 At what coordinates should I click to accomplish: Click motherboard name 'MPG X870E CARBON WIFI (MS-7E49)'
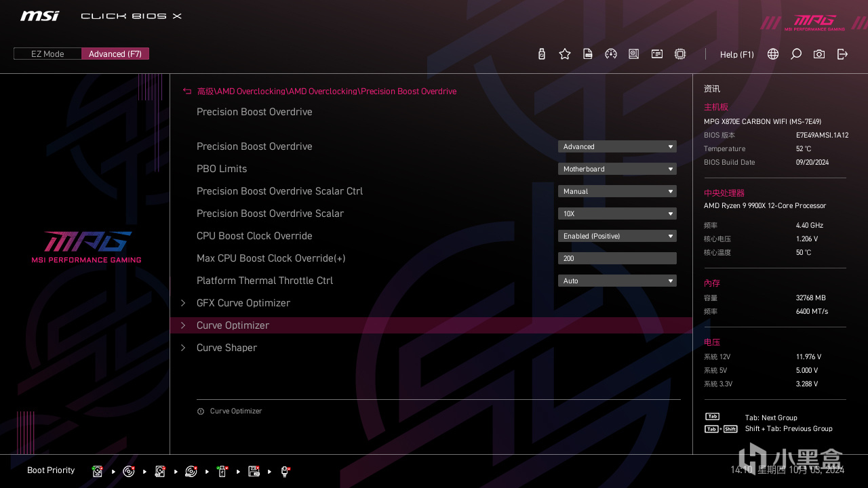pos(762,122)
